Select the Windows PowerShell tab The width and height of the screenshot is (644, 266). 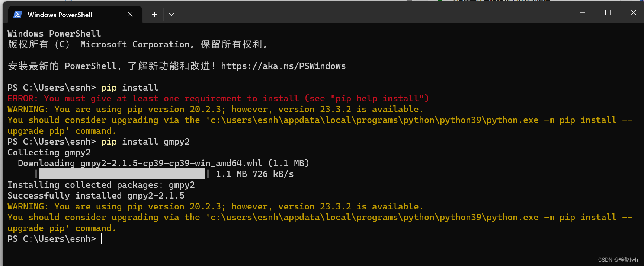[74, 15]
